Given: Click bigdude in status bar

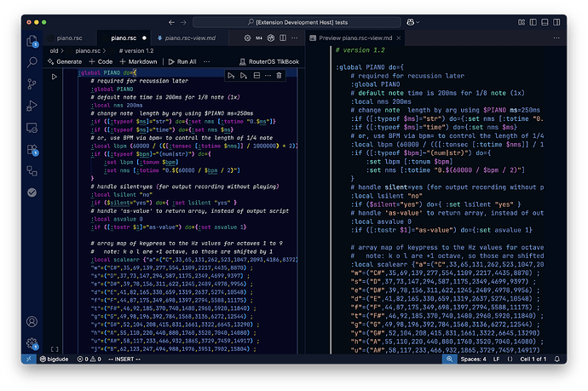Looking at the screenshot, I should [x=55, y=359].
